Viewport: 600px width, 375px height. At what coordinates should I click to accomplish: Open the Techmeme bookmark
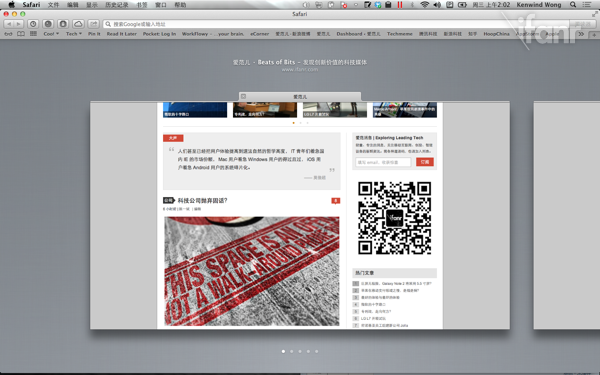point(399,34)
